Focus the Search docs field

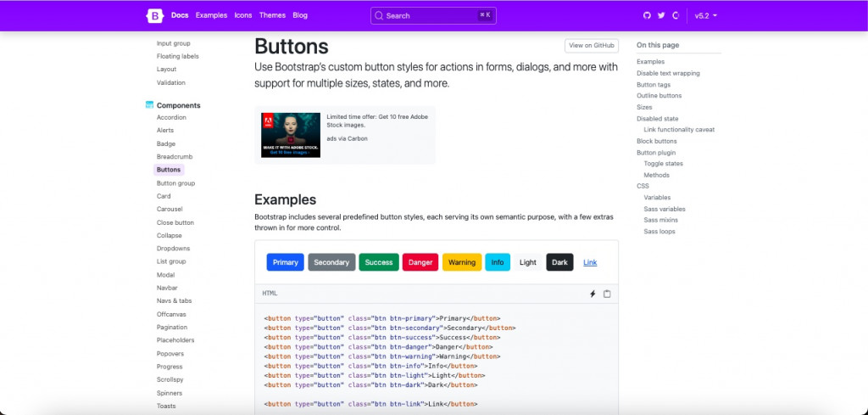[433, 15]
